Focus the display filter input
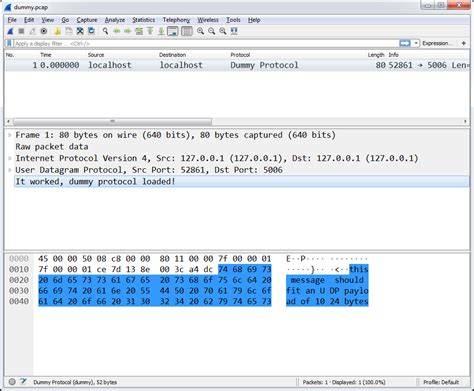The width and height of the screenshot is (474, 391). coord(205,43)
